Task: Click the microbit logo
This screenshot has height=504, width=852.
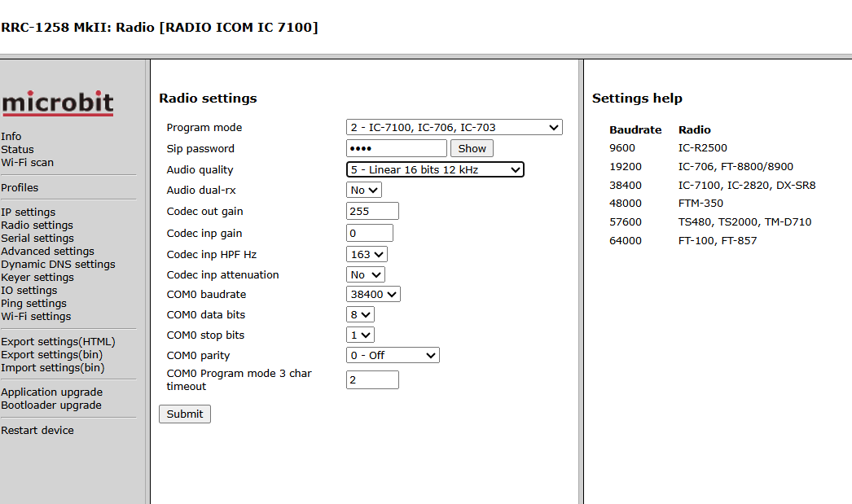Action: [x=57, y=103]
